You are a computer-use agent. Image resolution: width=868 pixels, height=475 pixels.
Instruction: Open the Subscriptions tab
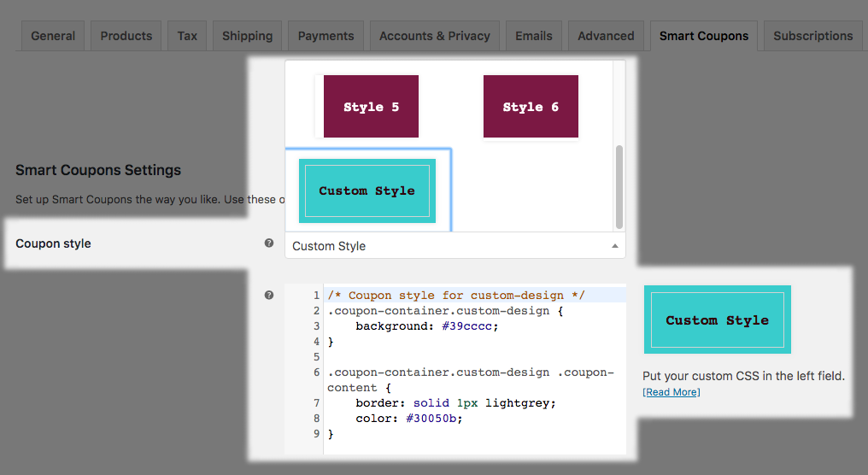click(812, 36)
